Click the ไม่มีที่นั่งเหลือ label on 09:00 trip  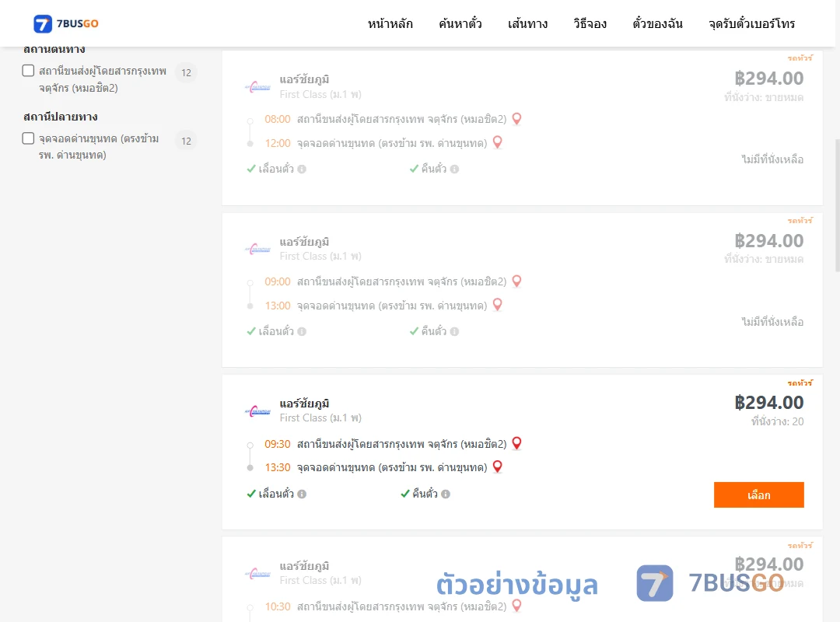point(772,321)
